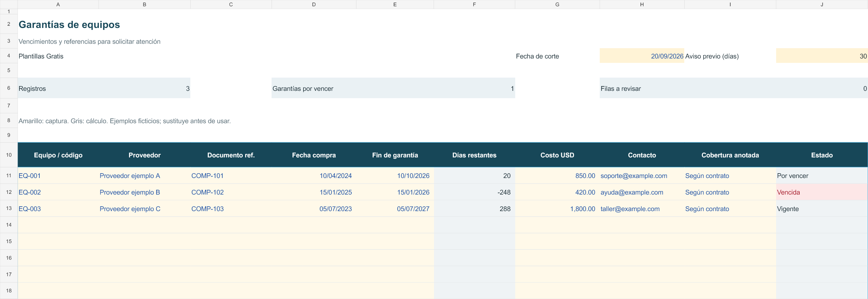This screenshot has height=299, width=868.
Task: Select the red 'Vencida' status cell
Action: pos(822,192)
